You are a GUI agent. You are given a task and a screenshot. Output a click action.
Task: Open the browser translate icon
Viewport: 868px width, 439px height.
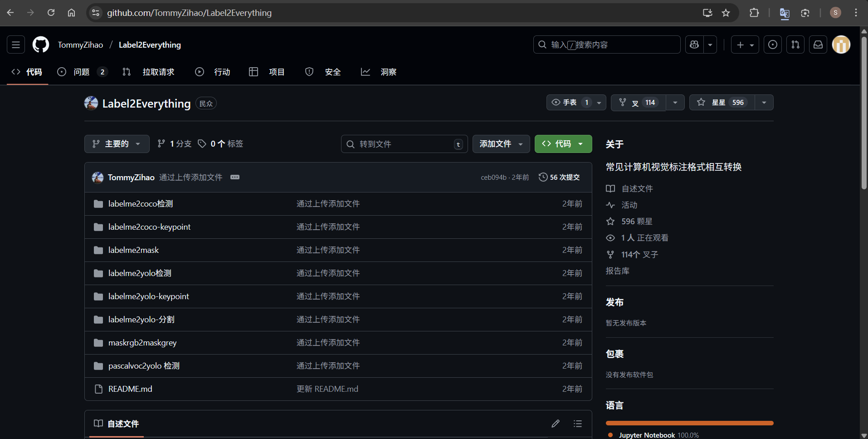(785, 13)
